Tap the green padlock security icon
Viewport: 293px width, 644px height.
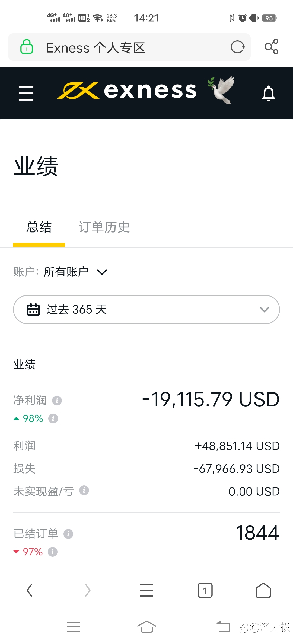click(x=27, y=47)
